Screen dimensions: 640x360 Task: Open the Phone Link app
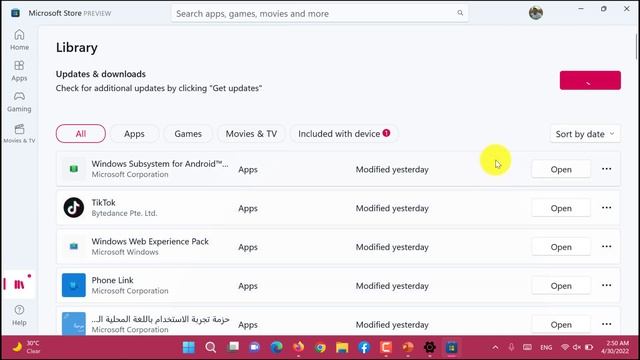[x=561, y=285]
